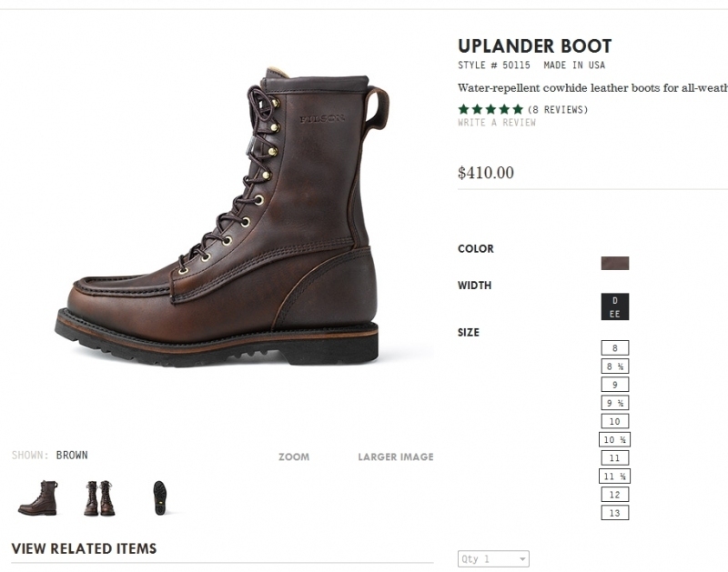The width and height of the screenshot is (728, 572).
Task: Choose width EE
Action: point(615,313)
